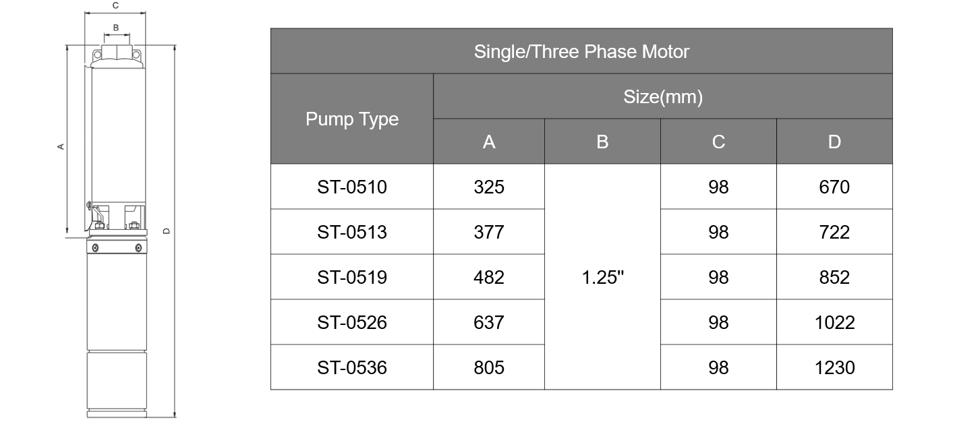Viewport: 980px width, 422px height.
Task: Click the D column header
Action: (x=834, y=142)
